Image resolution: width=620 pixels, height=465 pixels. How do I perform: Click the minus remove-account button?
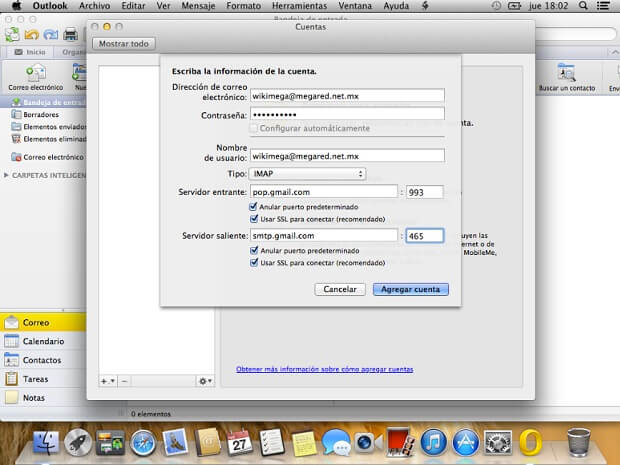pyautogui.click(x=124, y=381)
